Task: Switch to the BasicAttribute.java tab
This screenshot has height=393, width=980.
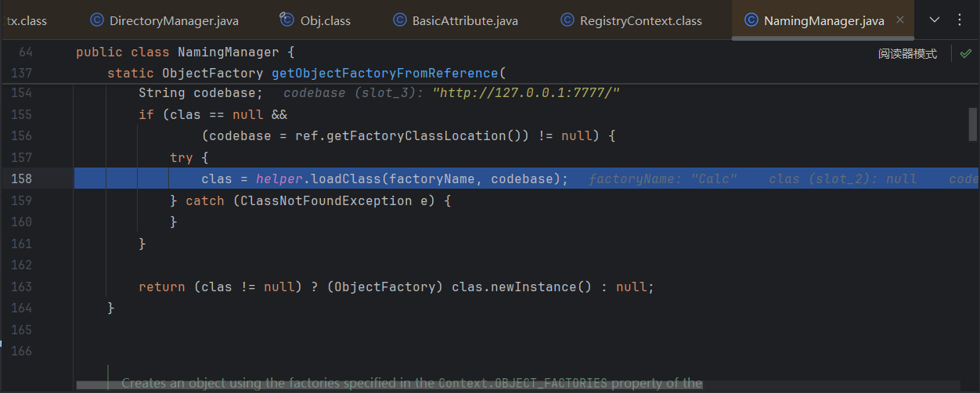Action: point(464,20)
